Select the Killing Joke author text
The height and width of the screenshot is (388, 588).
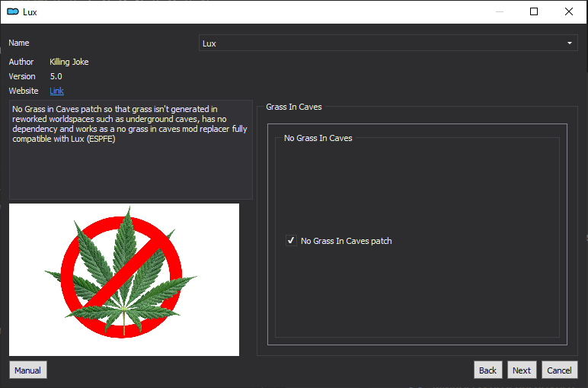[x=69, y=62]
